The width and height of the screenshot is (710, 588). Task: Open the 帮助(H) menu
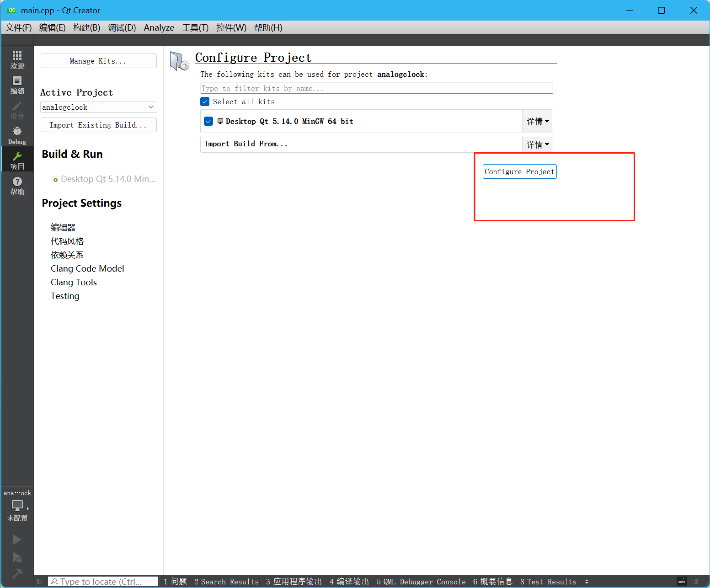268,27
